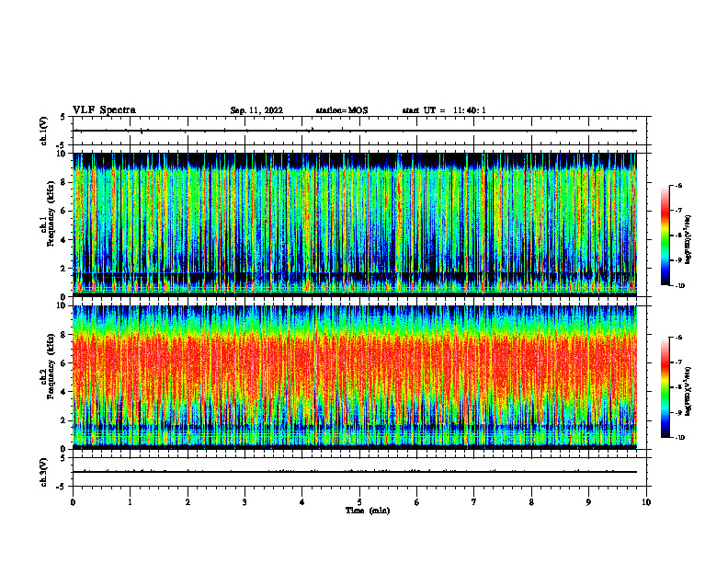Click the ch.1 "Frequency (kHz)" axis label

(51, 213)
